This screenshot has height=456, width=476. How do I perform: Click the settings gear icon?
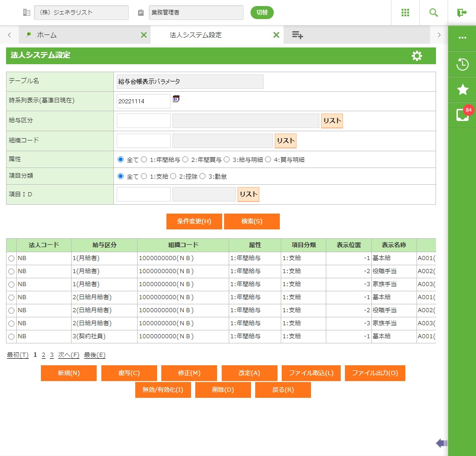coord(417,56)
